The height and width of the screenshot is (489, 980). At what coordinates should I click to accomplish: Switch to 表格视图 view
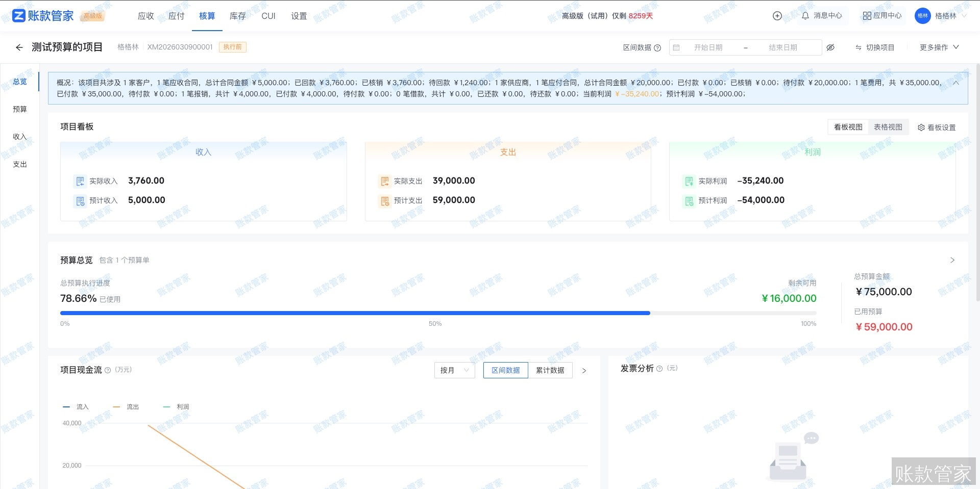[x=888, y=127]
